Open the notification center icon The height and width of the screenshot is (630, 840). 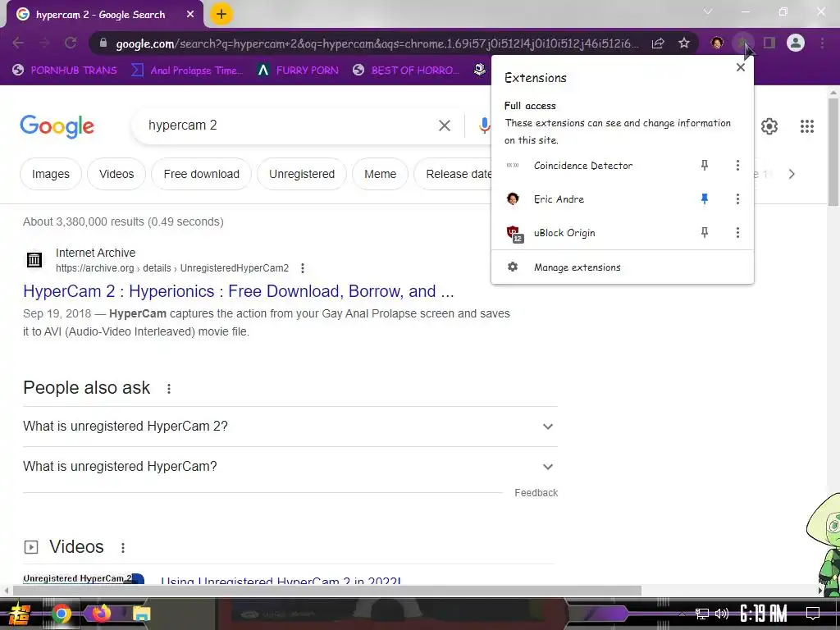[x=813, y=614]
